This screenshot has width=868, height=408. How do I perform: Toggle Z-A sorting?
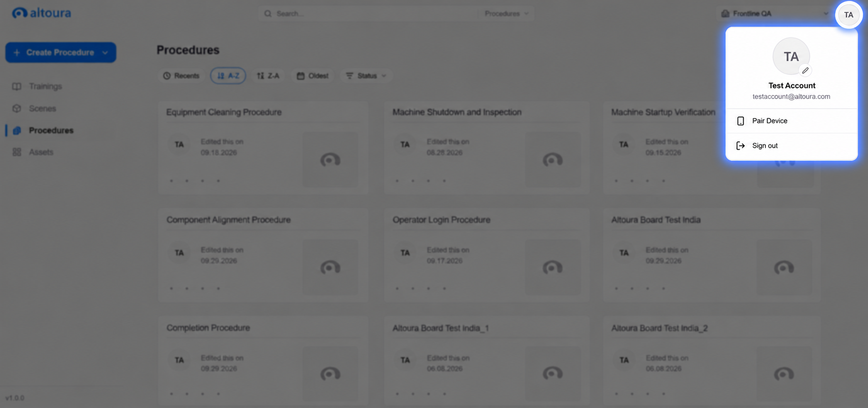pyautogui.click(x=268, y=76)
